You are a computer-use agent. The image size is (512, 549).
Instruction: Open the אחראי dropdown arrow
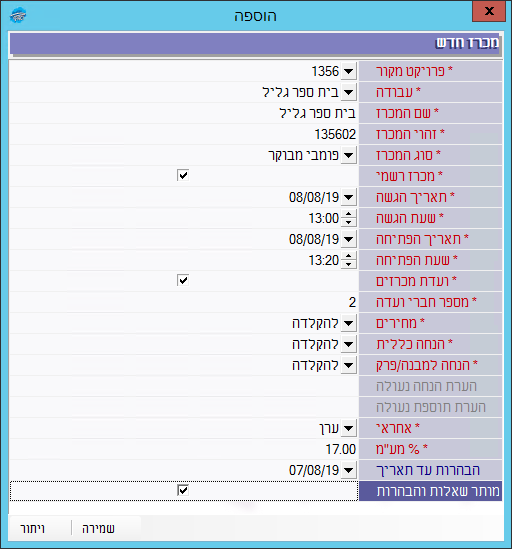coord(348,429)
